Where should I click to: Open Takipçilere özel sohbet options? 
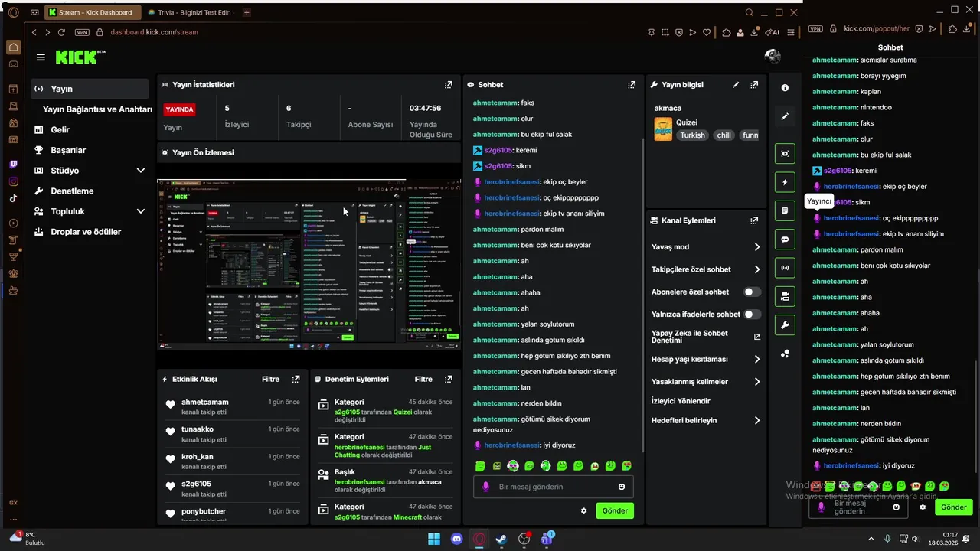point(705,269)
